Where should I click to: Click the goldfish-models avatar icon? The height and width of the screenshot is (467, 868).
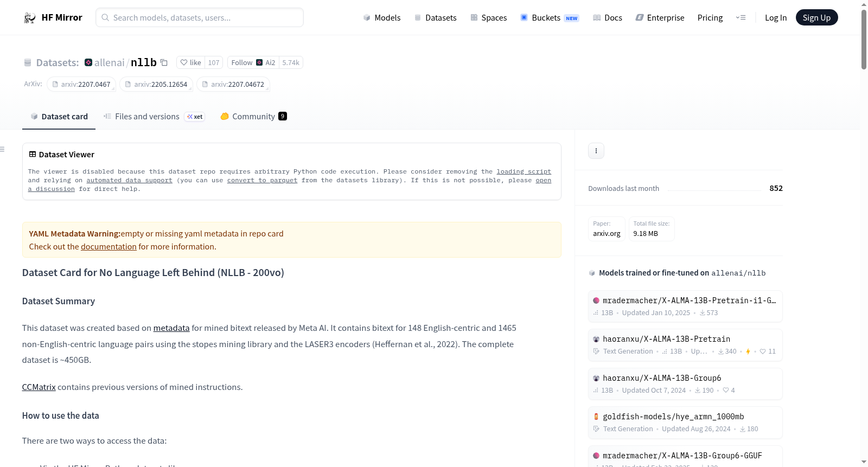(x=596, y=417)
